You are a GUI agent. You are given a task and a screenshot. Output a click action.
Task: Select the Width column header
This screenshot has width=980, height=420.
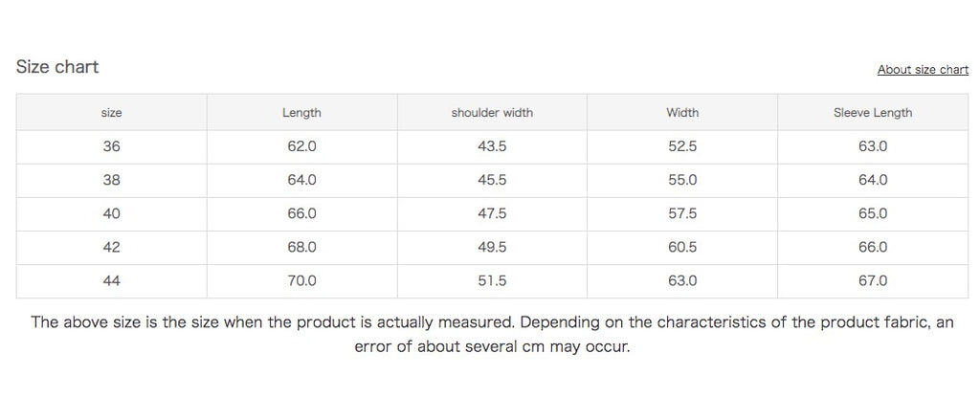point(682,113)
